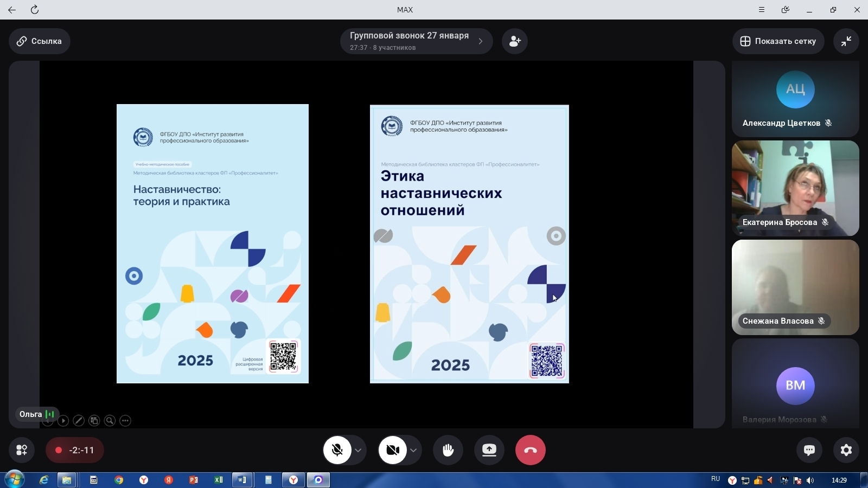Click the Ссылка link button
This screenshot has height=488, width=868.
tap(39, 41)
